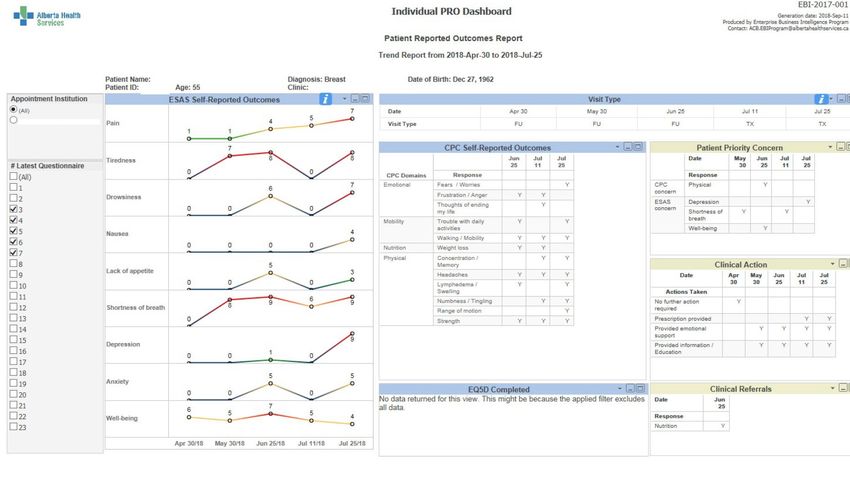850x494 pixels.
Task: Click 'Jun 25/18' chart axis label
Action: pos(271,444)
